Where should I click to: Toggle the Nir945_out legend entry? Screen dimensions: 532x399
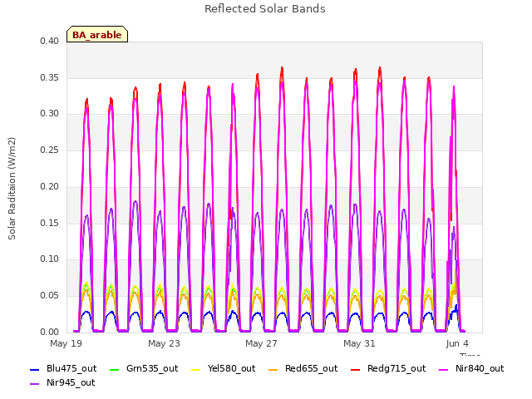(x=63, y=382)
